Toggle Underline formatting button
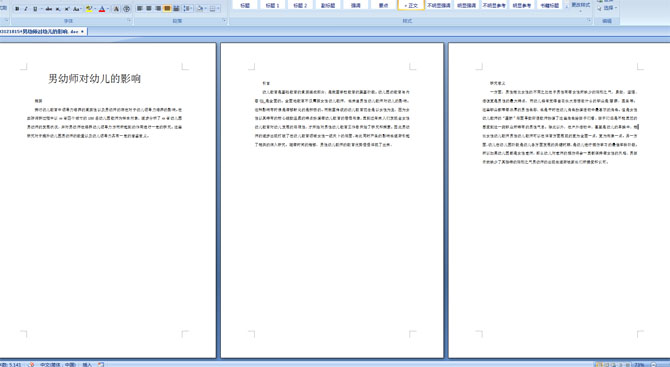 pyautogui.click(x=35, y=9)
